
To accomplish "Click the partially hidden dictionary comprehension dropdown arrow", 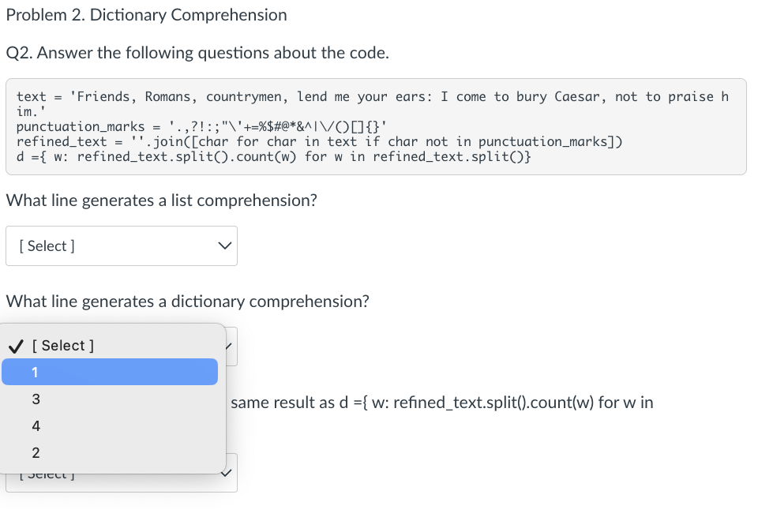I will (229, 346).
